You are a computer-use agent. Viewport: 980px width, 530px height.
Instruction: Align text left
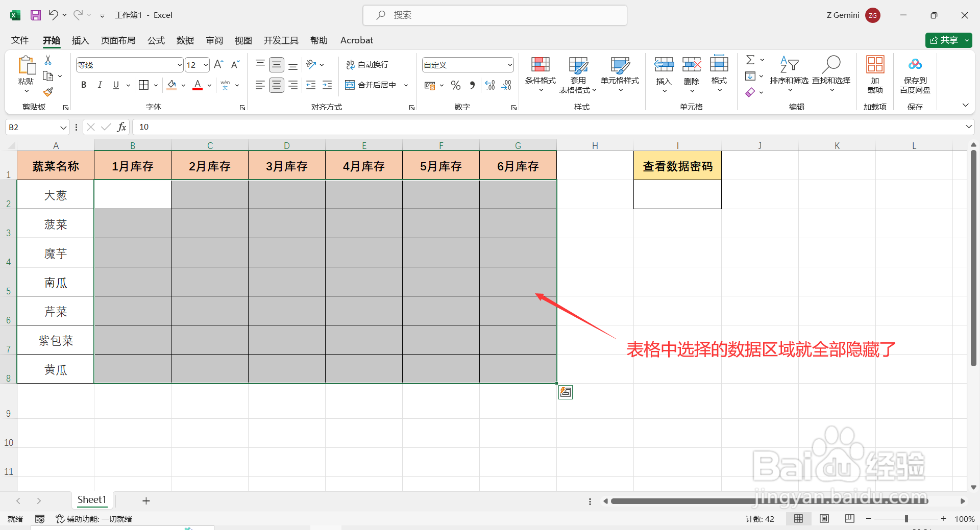(x=260, y=85)
